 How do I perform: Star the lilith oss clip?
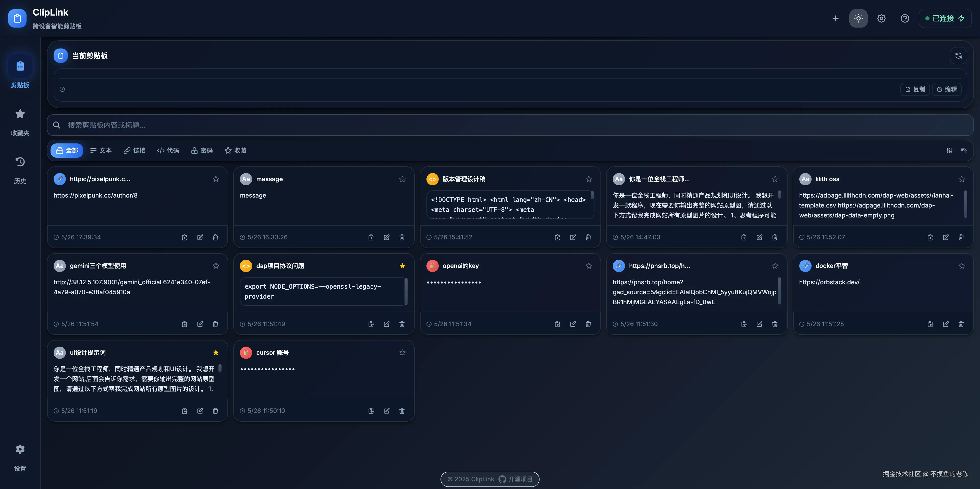(x=961, y=179)
